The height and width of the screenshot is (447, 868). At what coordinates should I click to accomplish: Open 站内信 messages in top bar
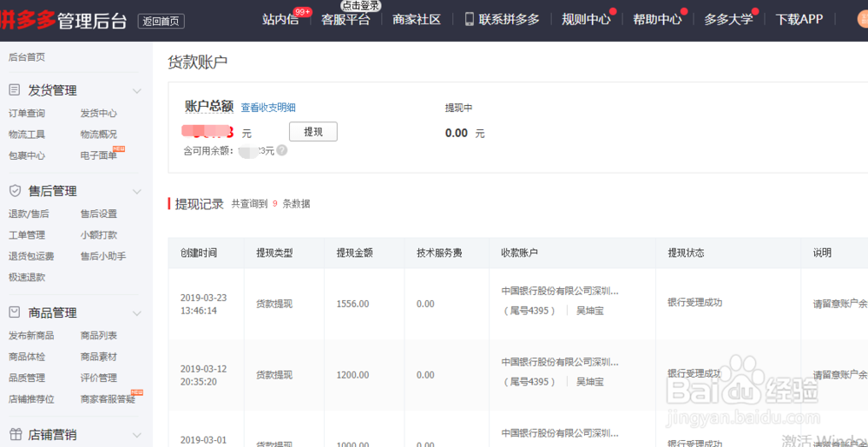[x=280, y=19]
